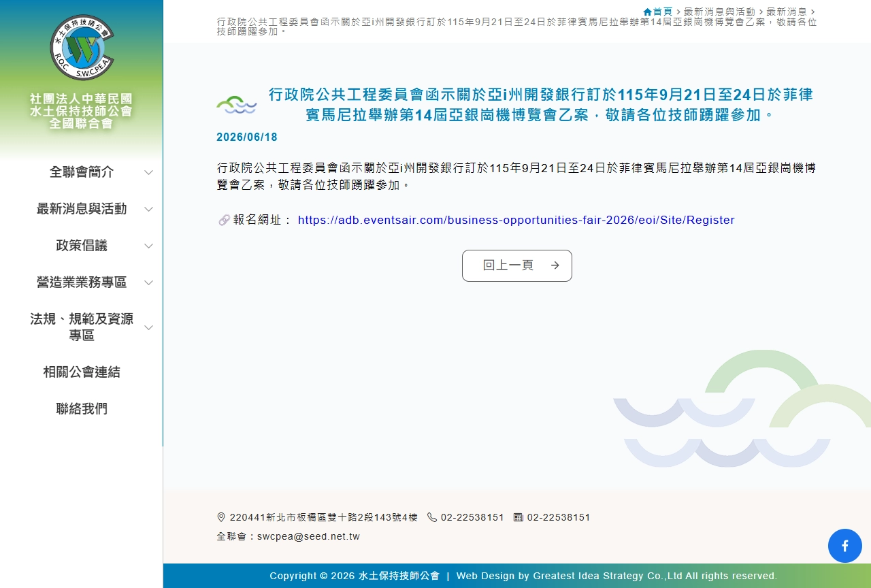
Task: Open 最新消息與活動 sidebar menu item
Action: 82,209
